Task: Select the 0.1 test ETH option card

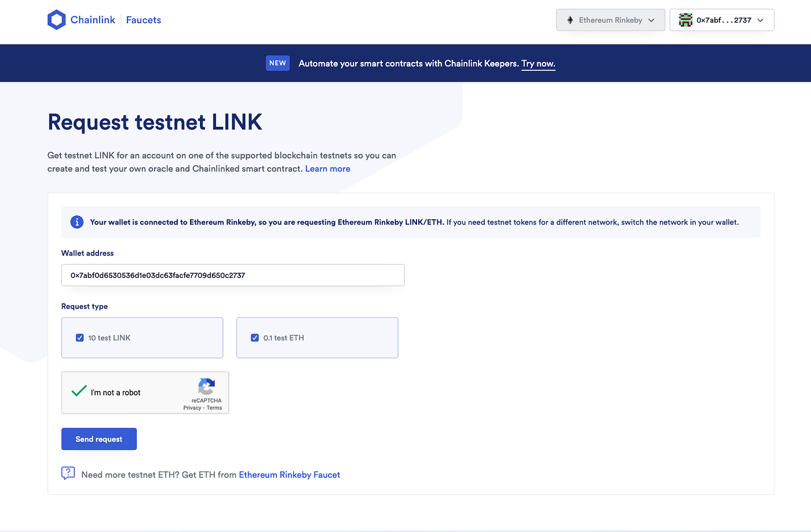Action: (317, 337)
